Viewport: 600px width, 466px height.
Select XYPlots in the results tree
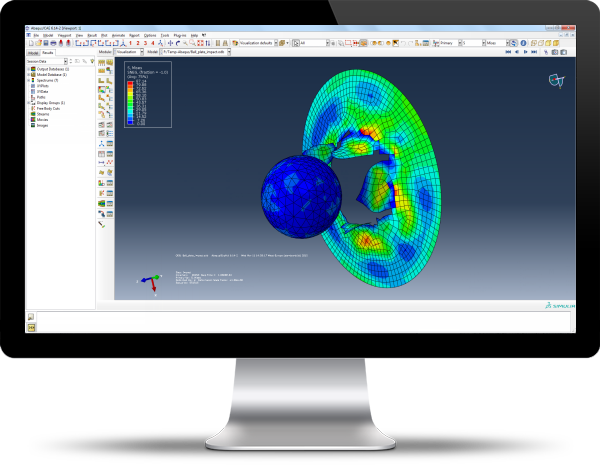pyautogui.click(x=45, y=87)
